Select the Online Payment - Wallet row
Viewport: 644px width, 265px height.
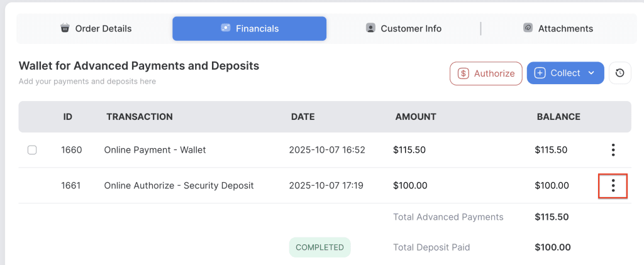pyautogui.click(x=155, y=150)
